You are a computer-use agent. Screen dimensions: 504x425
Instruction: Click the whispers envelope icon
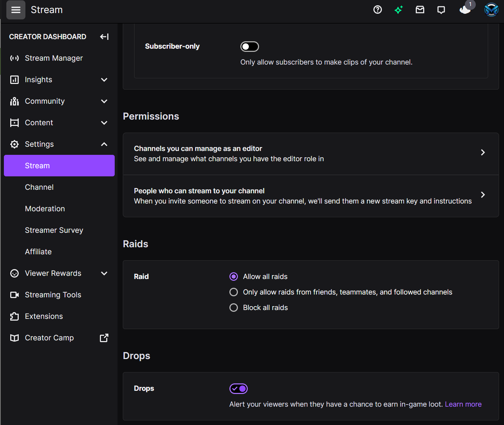420,10
